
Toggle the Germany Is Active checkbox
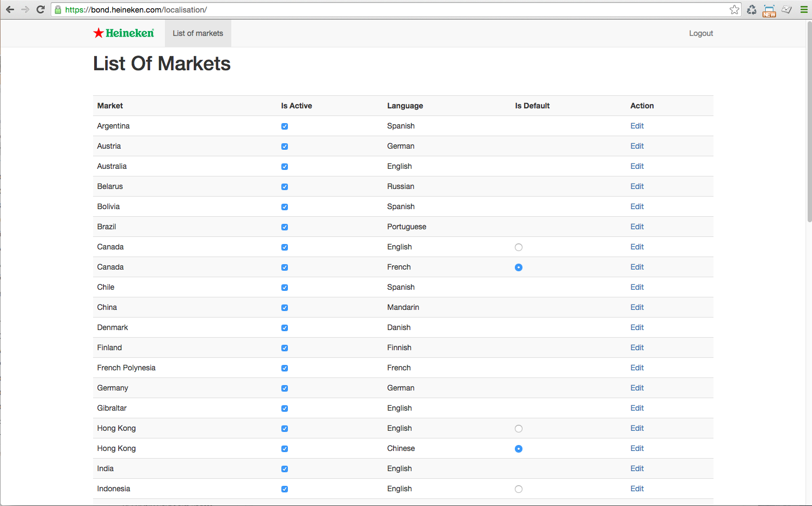click(285, 388)
